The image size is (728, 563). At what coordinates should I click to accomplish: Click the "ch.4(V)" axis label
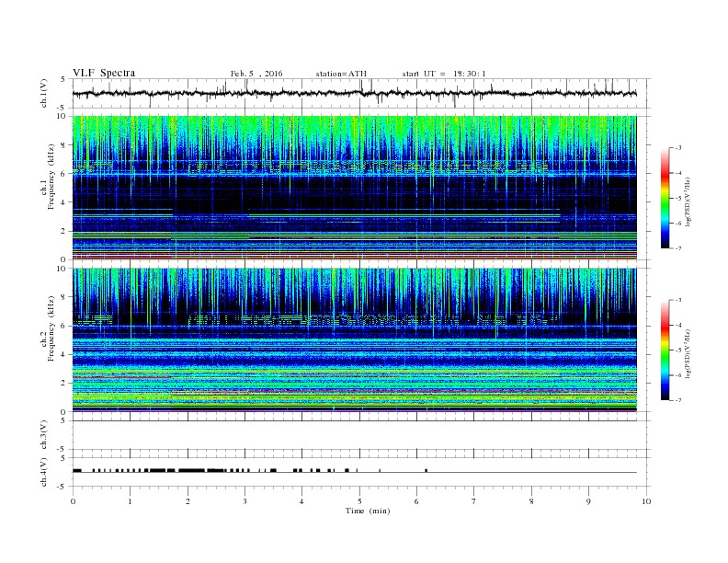(44, 472)
